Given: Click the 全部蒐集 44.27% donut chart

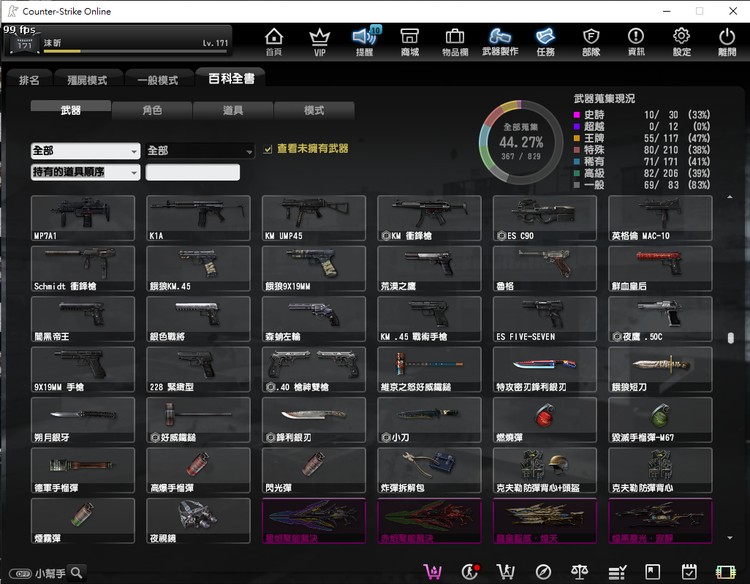Looking at the screenshot, I should point(521,142).
